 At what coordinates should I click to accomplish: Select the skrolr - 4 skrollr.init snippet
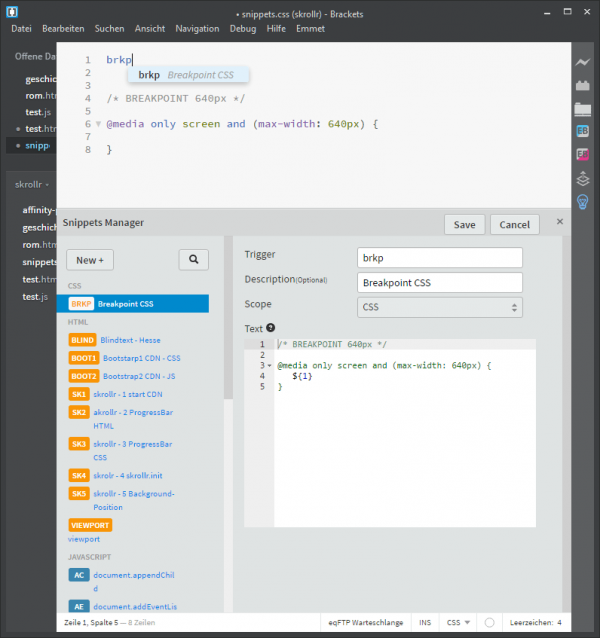[x=128, y=475]
